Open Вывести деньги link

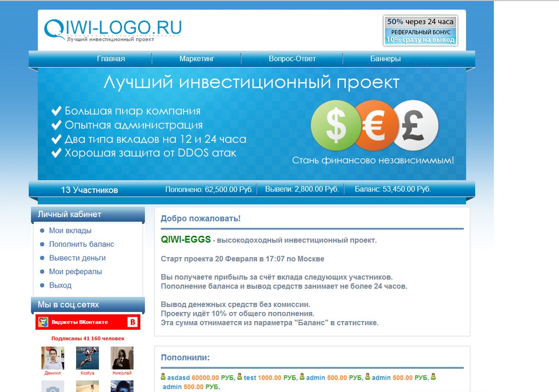point(78,258)
